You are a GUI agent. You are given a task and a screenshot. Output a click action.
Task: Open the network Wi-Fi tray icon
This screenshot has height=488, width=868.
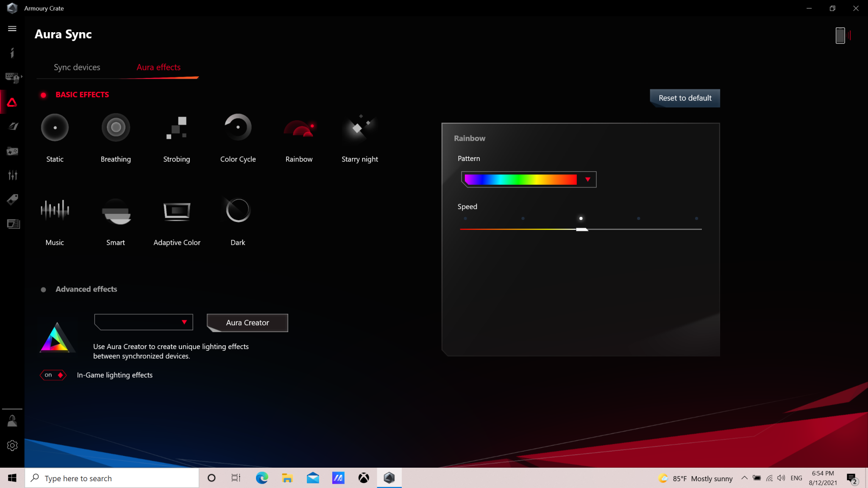tap(769, 478)
